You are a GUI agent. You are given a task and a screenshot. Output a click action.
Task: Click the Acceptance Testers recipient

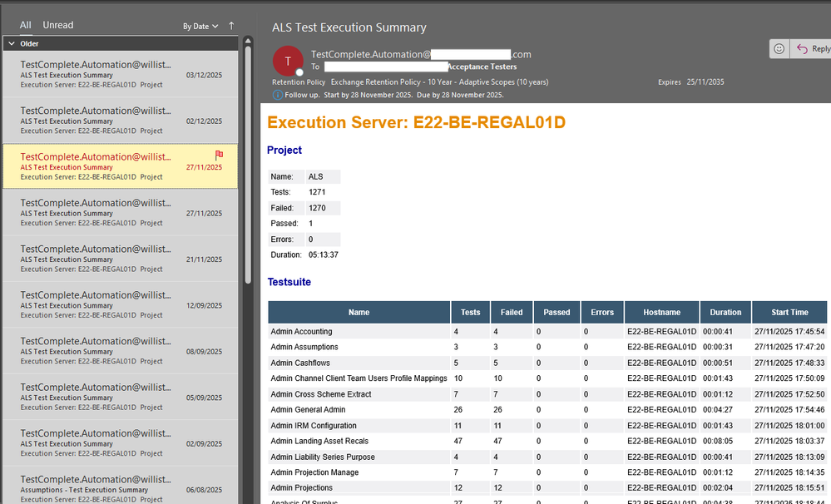pyautogui.click(x=482, y=67)
